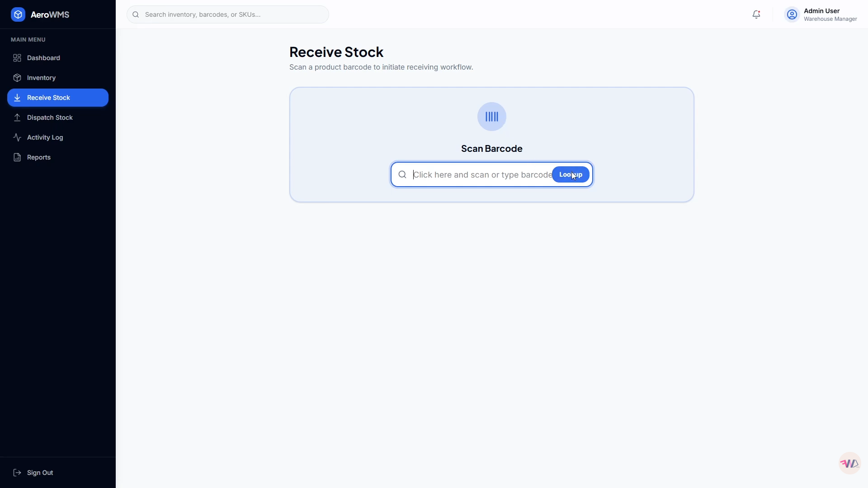Click the Dashboard grid icon
The width and height of the screenshot is (868, 488).
coord(17,58)
